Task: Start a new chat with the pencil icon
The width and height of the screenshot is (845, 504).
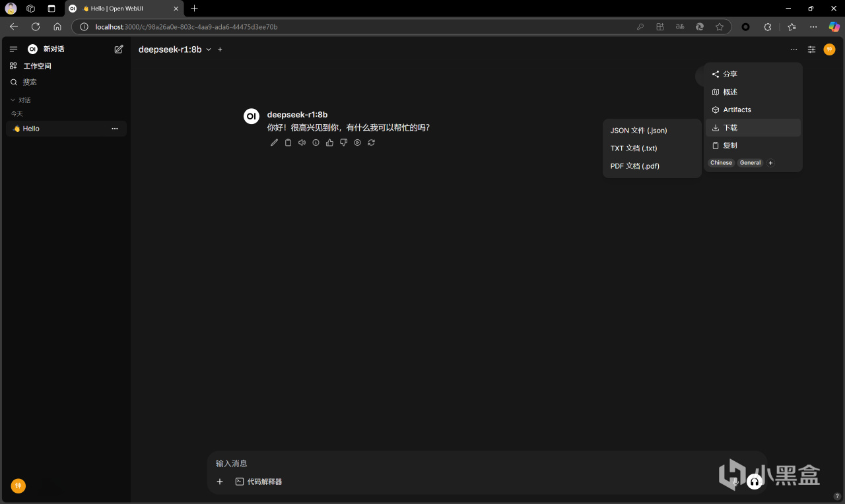Action: 119,49
